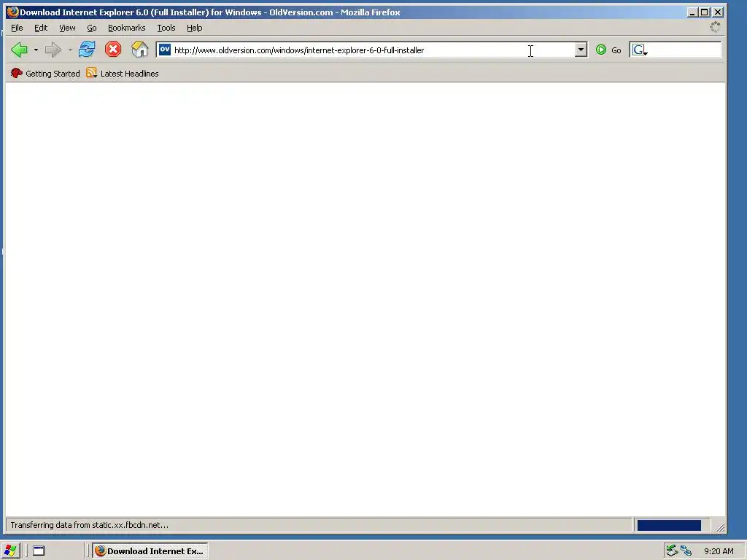Click the OV site favicon in the address bar
The image size is (747, 560).
pos(165,50)
